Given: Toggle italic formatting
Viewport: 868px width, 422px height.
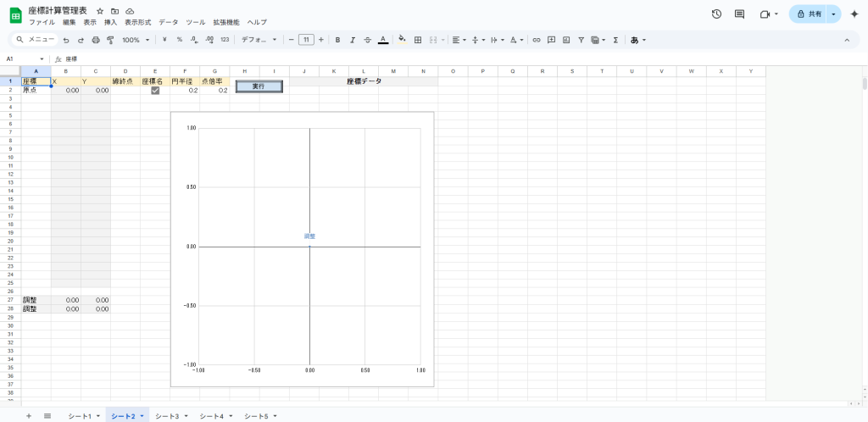Looking at the screenshot, I should click(x=353, y=40).
